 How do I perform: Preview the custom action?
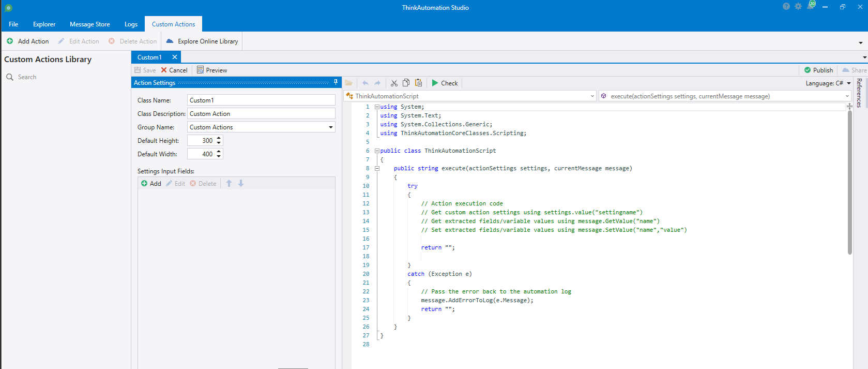pos(212,70)
